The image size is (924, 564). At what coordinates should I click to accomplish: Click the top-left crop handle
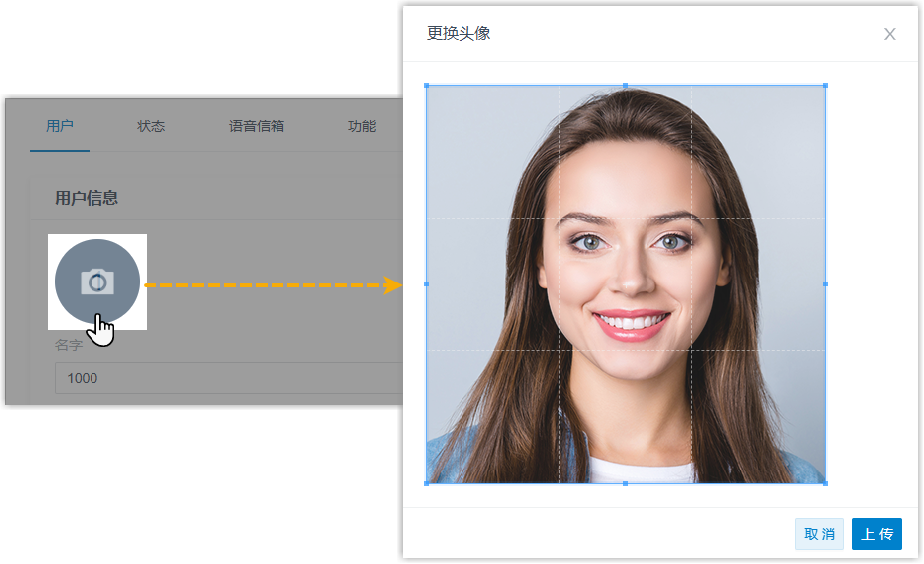427,86
